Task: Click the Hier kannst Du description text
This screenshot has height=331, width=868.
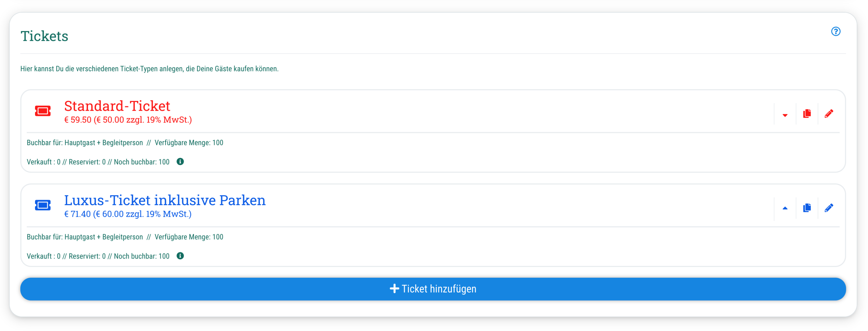Action: (x=149, y=69)
